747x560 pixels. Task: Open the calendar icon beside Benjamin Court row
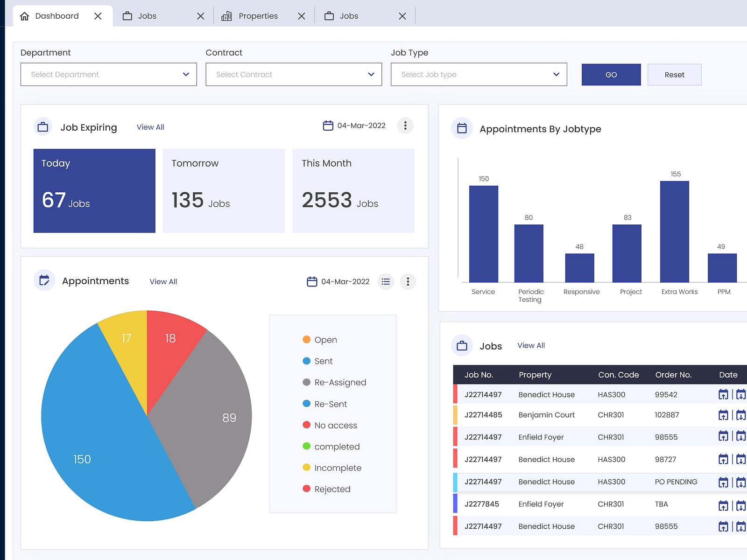(x=723, y=414)
